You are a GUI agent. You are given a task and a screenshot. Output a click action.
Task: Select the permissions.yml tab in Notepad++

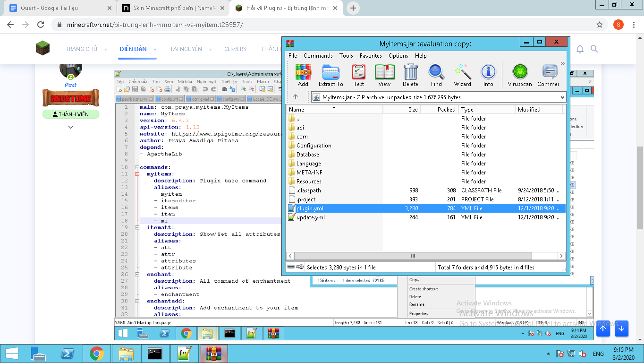(x=135, y=99)
